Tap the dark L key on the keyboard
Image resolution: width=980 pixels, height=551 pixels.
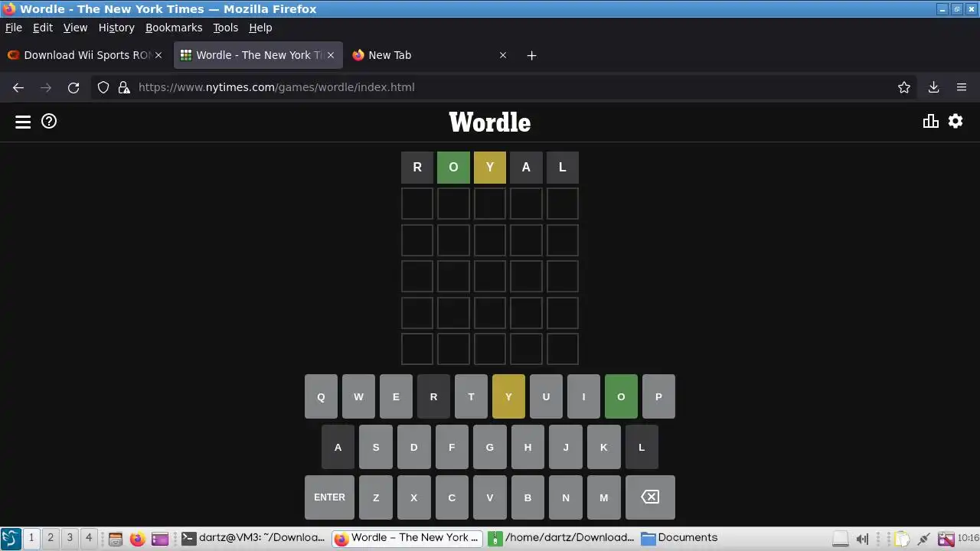tap(642, 447)
